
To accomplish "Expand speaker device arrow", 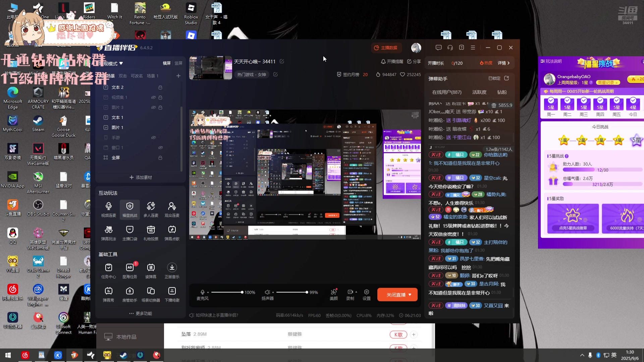I will point(273,292).
